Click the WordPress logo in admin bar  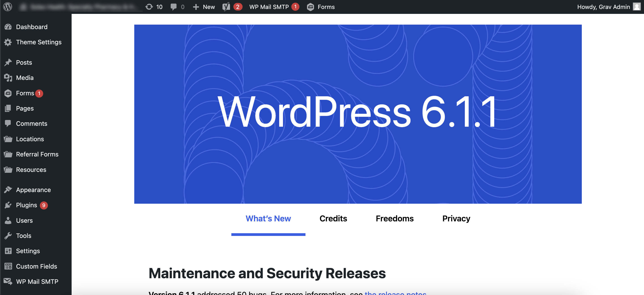(x=8, y=7)
